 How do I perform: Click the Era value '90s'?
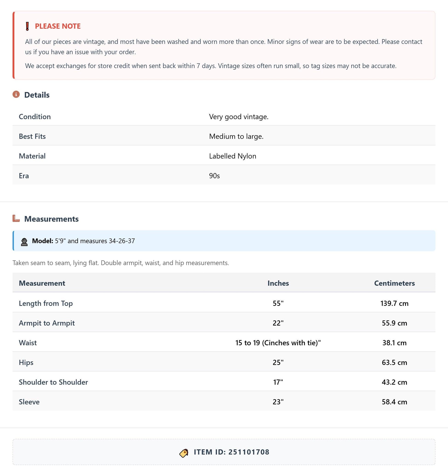(x=214, y=176)
